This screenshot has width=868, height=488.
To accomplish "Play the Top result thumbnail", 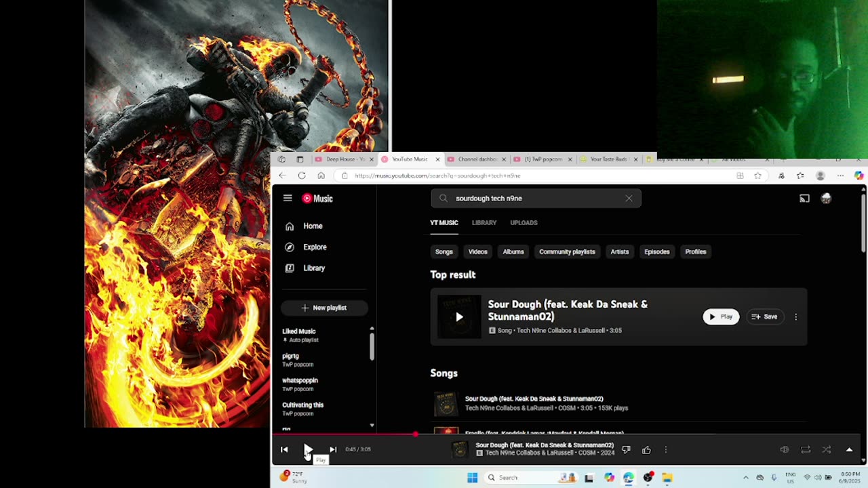I will tap(459, 317).
